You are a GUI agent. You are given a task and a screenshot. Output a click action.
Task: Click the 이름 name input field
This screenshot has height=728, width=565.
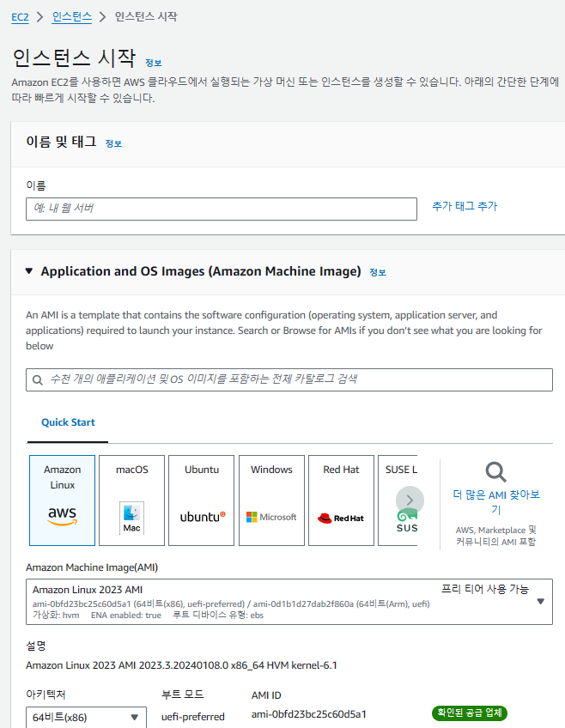pyautogui.click(x=222, y=209)
